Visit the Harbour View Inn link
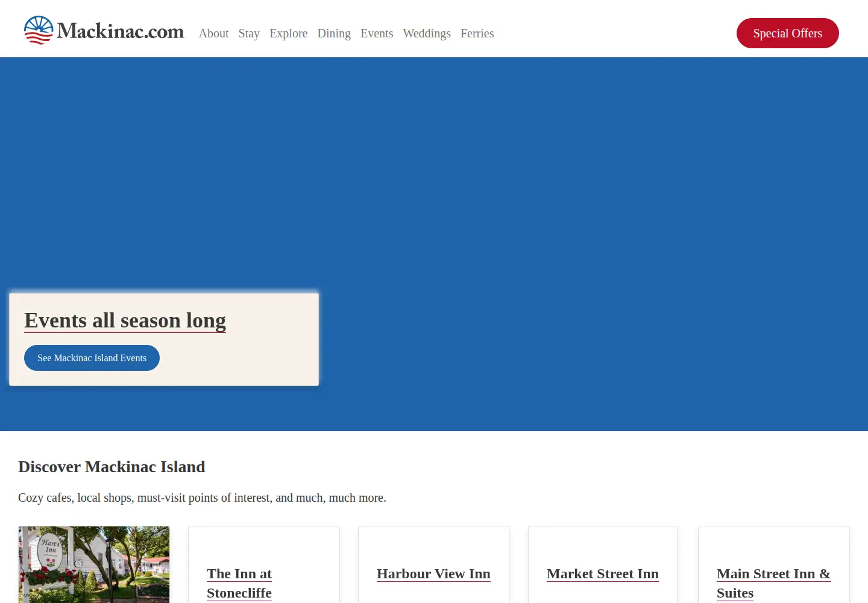The image size is (868, 603). coord(433,573)
